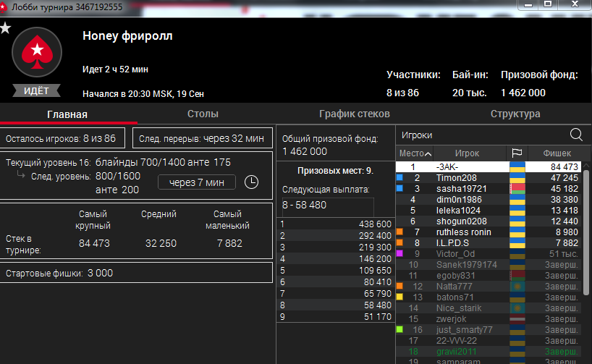Select player I.L.P.D.S row

click(489, 243)
